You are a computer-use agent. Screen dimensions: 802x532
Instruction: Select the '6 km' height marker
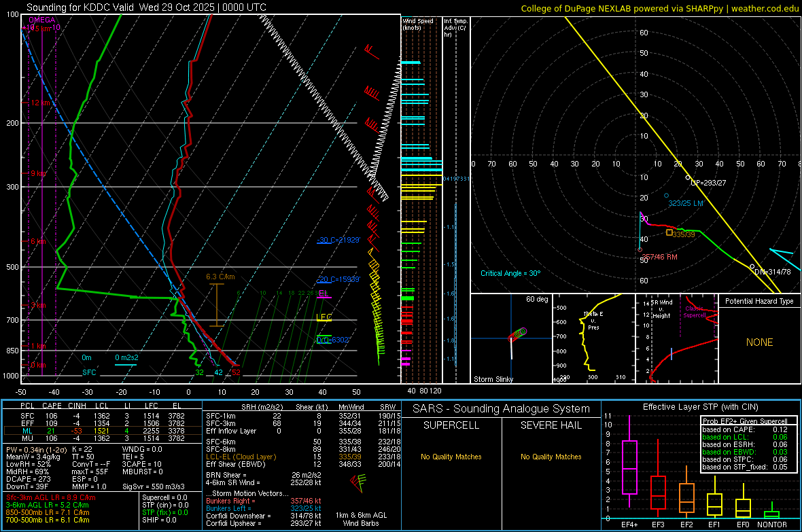click(38, 241)
